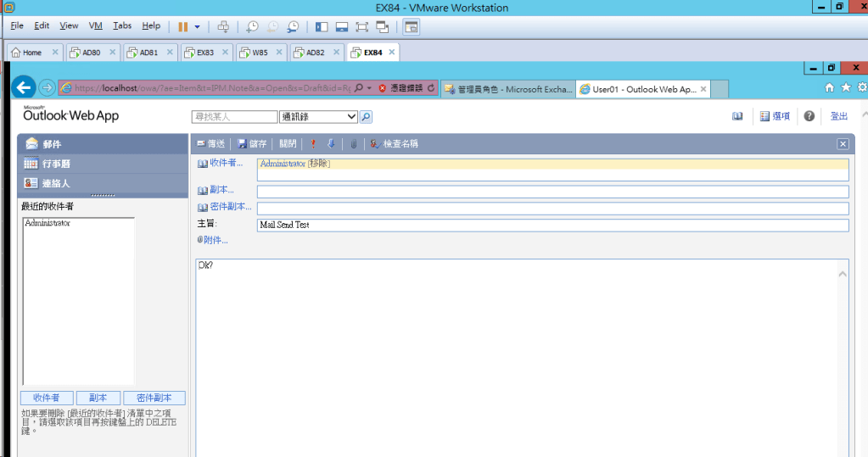The width and height of the screenshot is (868, 457).
Task: Click the 登出 (Sign out) link
Action: coord(838,116)
